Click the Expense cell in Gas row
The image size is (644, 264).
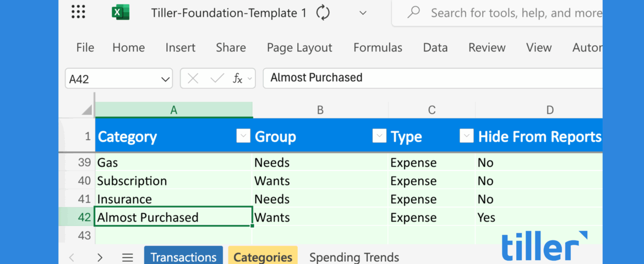pos(432,163)
